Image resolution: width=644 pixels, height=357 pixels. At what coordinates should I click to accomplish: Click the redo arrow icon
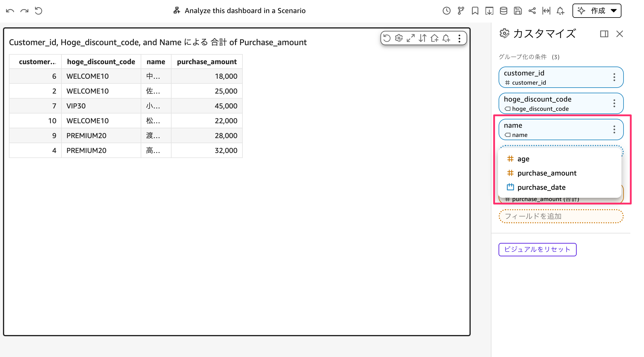pyautogui.click(x=24, y=11)
